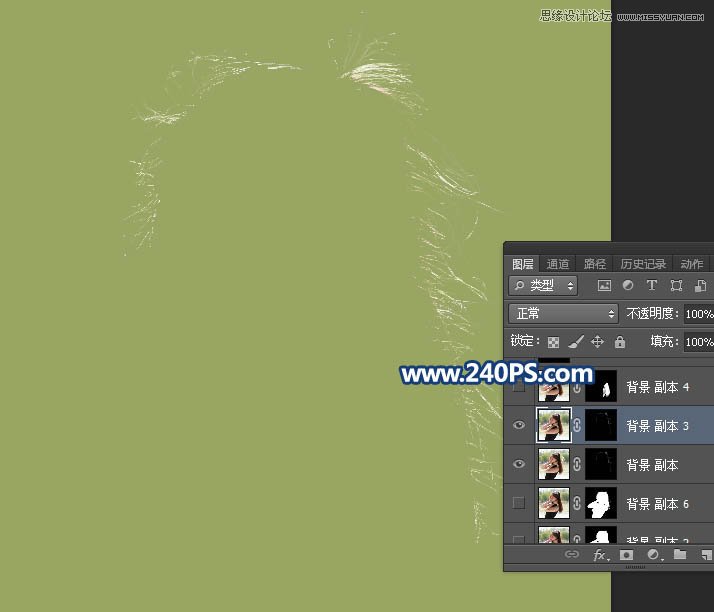Toggle mask link on 背景 副本 3

coord(577,425)
